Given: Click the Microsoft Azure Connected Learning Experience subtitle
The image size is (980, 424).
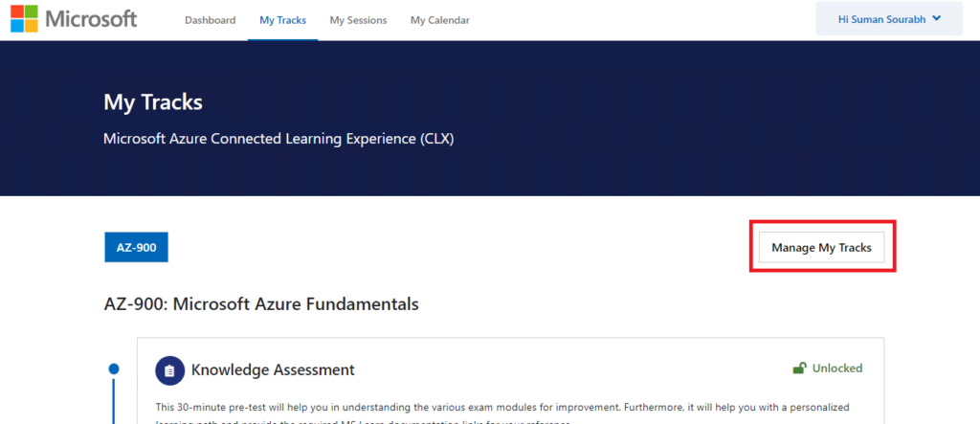Looking at the screenshot, I should coord(278,139).
